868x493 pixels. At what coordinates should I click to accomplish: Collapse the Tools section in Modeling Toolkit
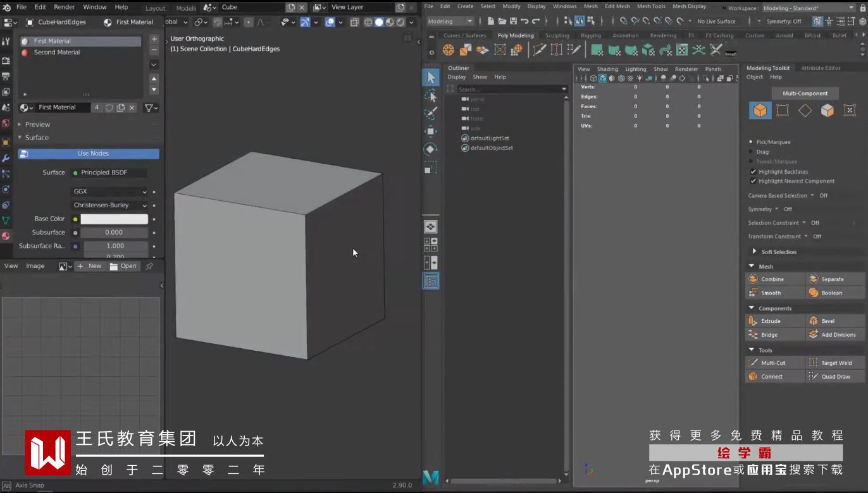point(752,350)
